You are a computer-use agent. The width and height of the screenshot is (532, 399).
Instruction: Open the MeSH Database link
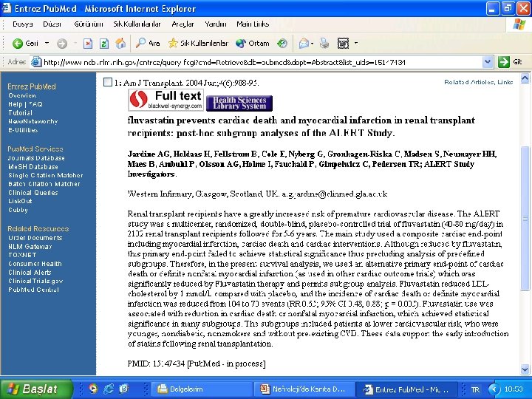[x=33, y=166]
